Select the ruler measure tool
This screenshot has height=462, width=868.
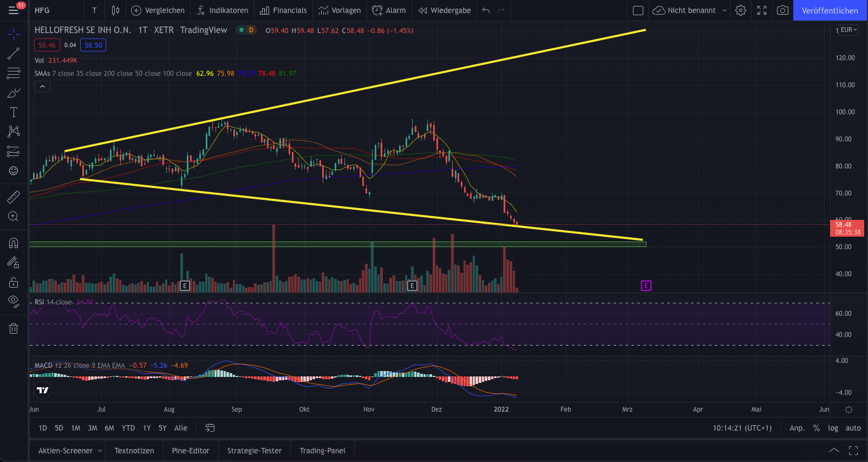(14, 197)
